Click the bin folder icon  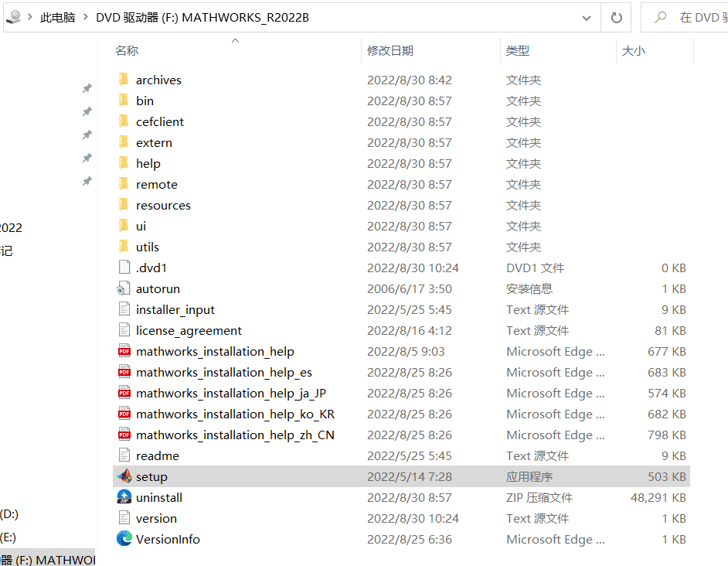pyautogui.click(x=124, y=101)
